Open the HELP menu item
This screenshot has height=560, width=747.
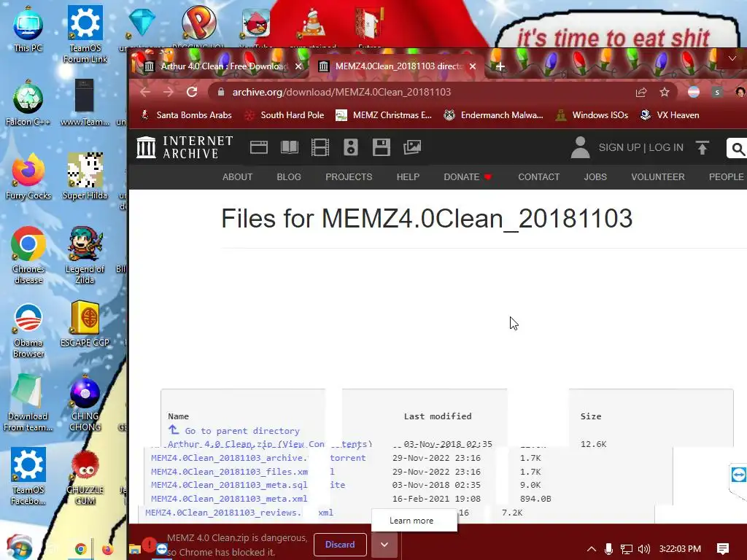pyautogui.click(x=408, y=176)
